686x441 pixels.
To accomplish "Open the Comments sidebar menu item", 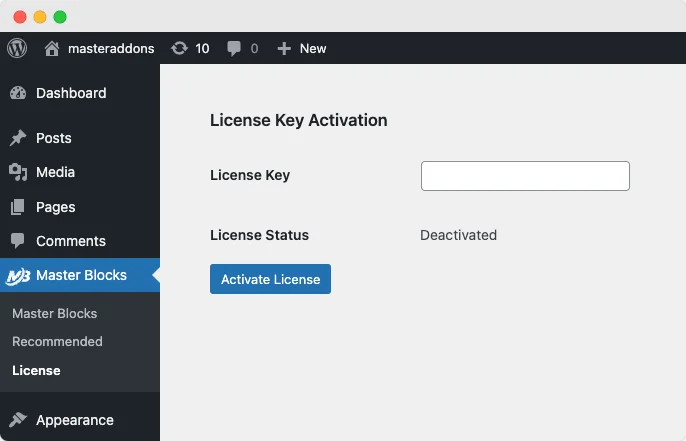I will 71,241.
